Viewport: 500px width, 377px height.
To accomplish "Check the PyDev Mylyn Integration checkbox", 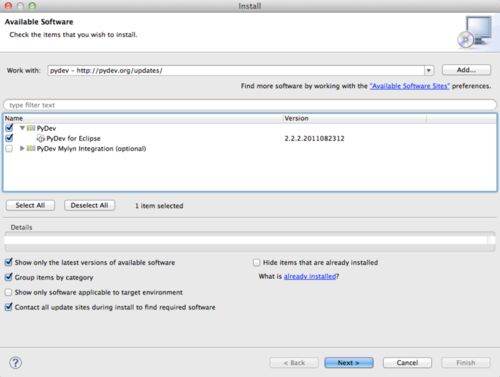I will click(x=9, y=148).
